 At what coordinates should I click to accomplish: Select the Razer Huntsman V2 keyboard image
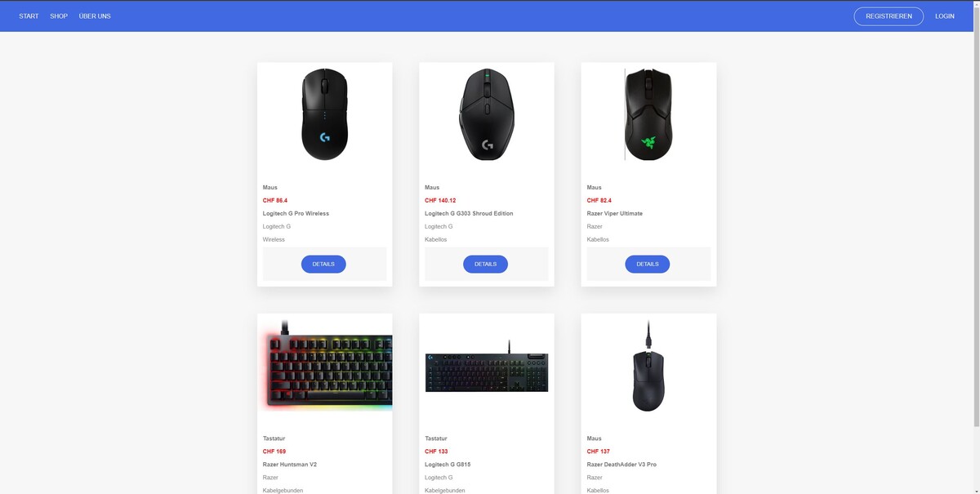(x=325, y=365)
